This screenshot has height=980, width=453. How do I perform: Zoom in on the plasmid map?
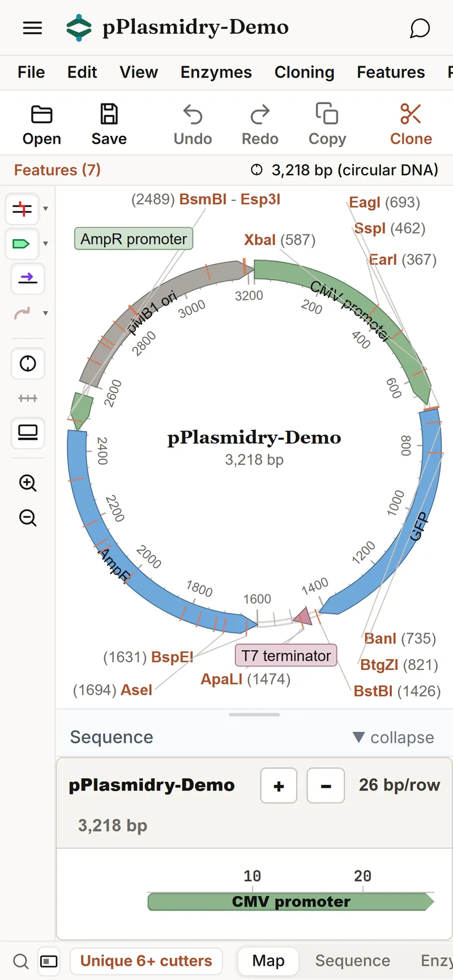pyautogui.click(x=28, y=483)
